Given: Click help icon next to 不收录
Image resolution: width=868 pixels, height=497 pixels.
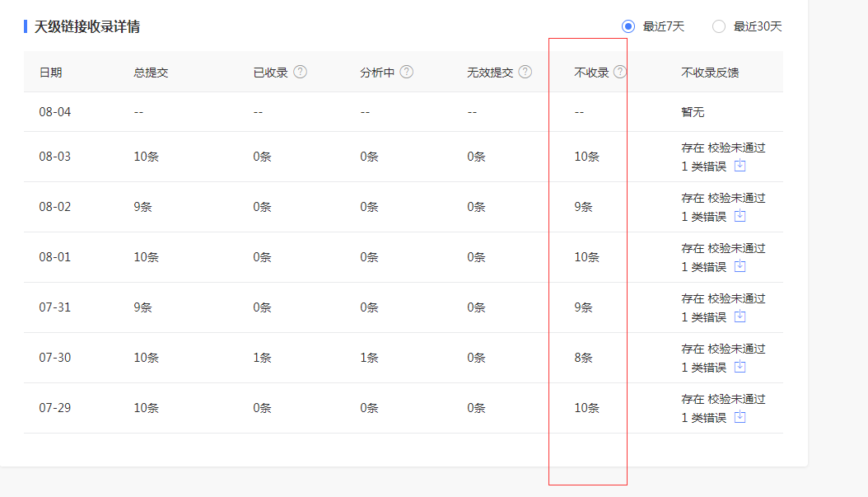Looking at the screenshot, I should point(620,72).
